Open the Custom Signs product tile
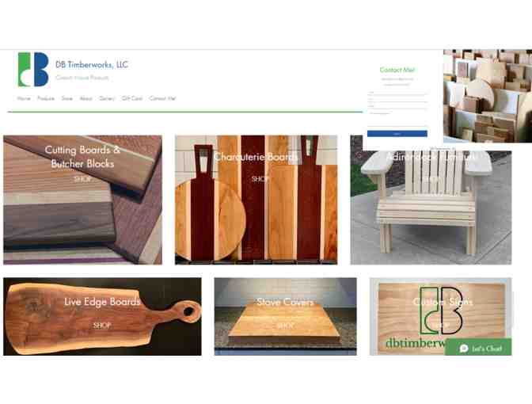This screenshot has width=532, height=404. click(x=441, y=316)
